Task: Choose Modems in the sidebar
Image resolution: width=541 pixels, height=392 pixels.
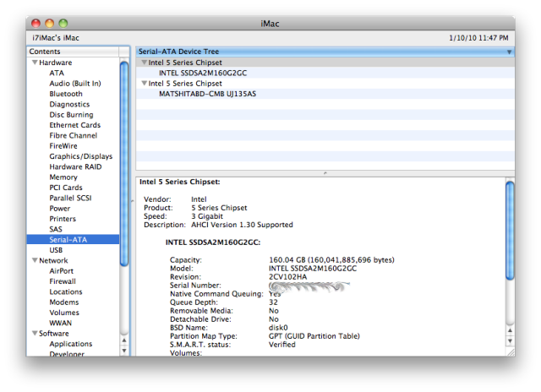Action: [64, 302]
